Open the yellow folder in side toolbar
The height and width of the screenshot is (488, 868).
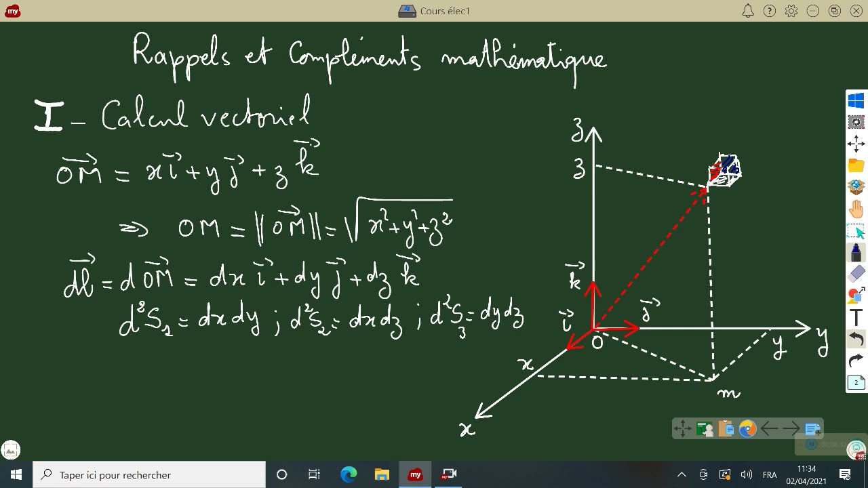[856, 165]
